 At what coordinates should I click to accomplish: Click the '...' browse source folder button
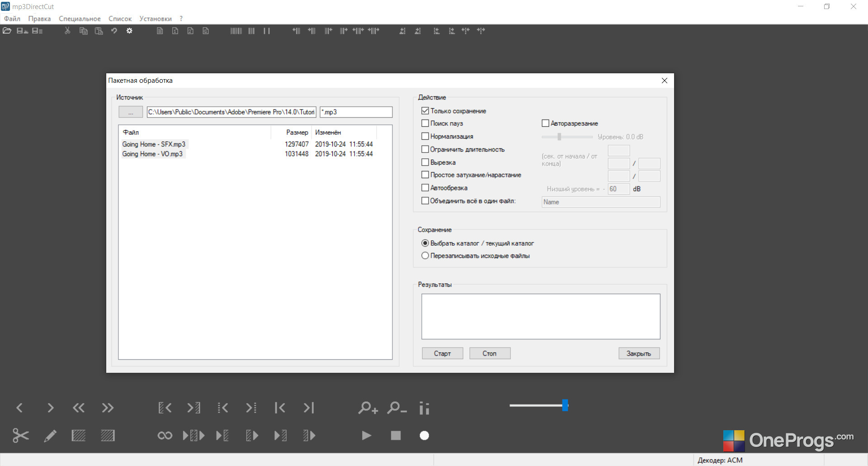(x=131, y=112)
